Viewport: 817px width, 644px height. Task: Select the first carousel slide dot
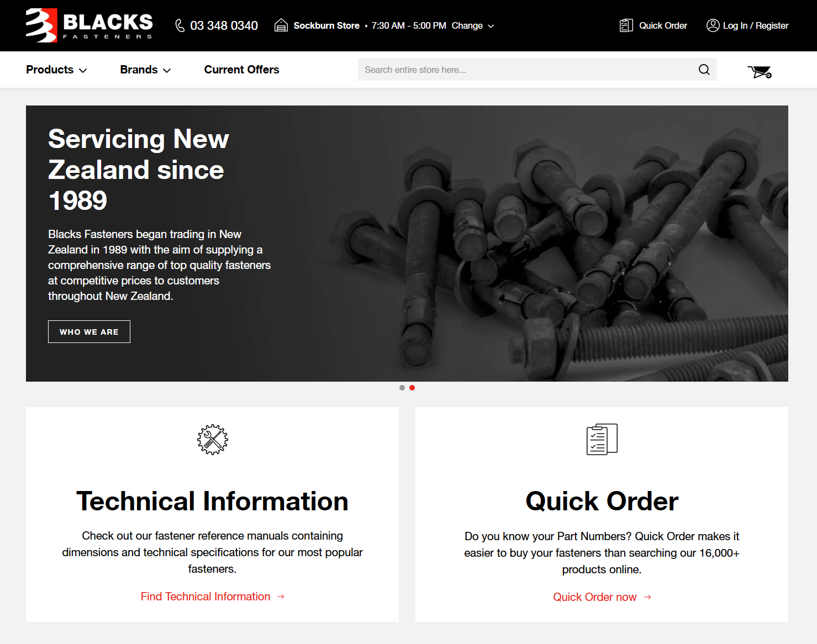(402, 388)
